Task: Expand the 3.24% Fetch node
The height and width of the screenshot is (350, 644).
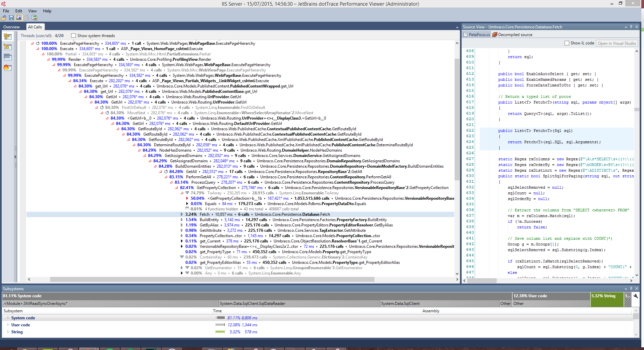Action: point(182,214)
